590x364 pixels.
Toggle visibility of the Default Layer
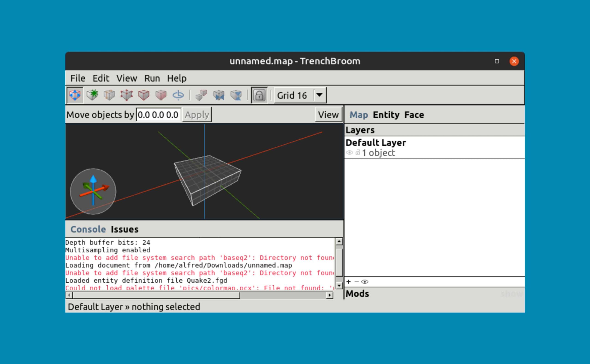pyautogui.click(x=349, y=153)
